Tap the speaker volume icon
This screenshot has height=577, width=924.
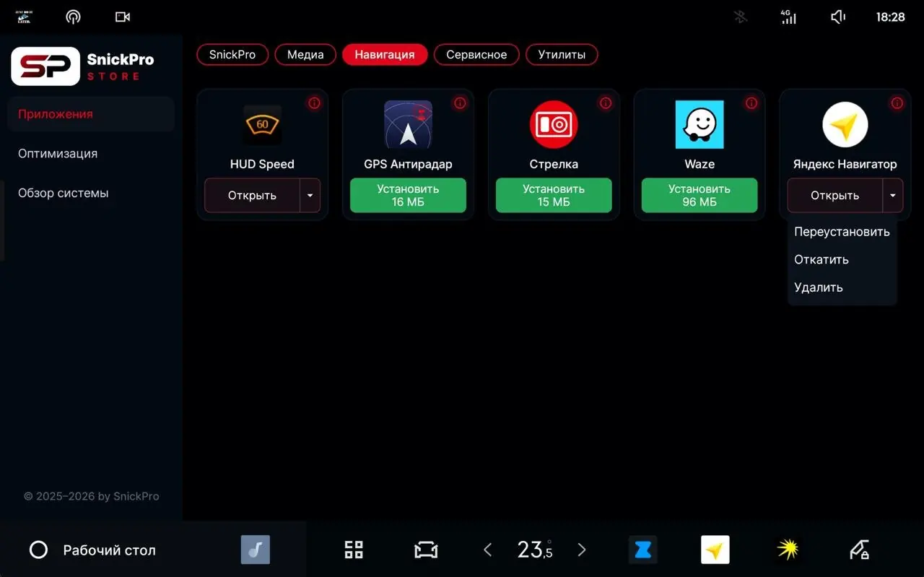[838, 17]
